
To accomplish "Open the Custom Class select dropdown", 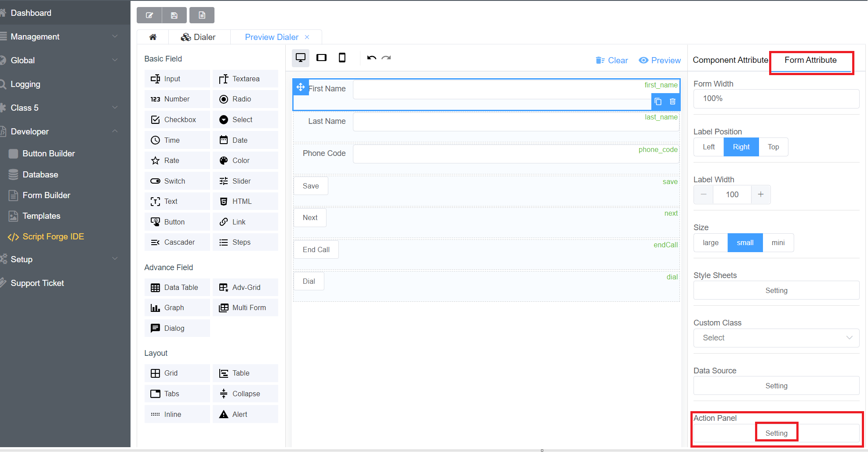I will (776, 338).
